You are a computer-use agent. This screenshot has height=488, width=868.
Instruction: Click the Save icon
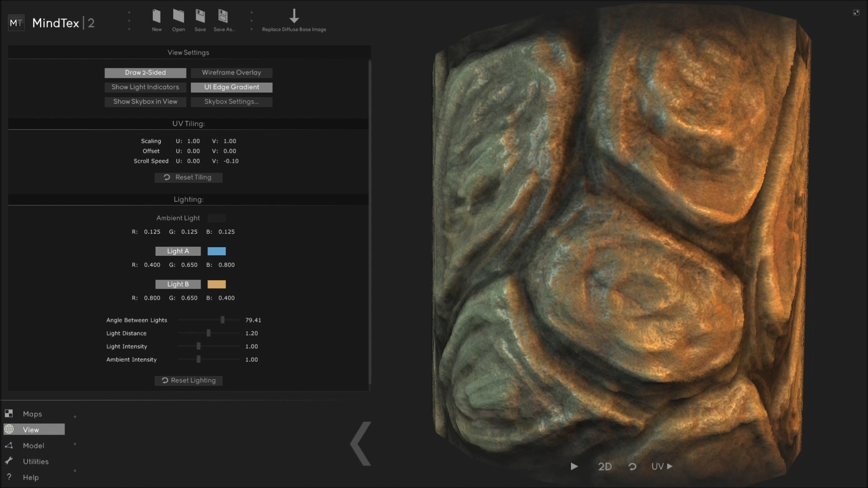(x=200, y=17)
